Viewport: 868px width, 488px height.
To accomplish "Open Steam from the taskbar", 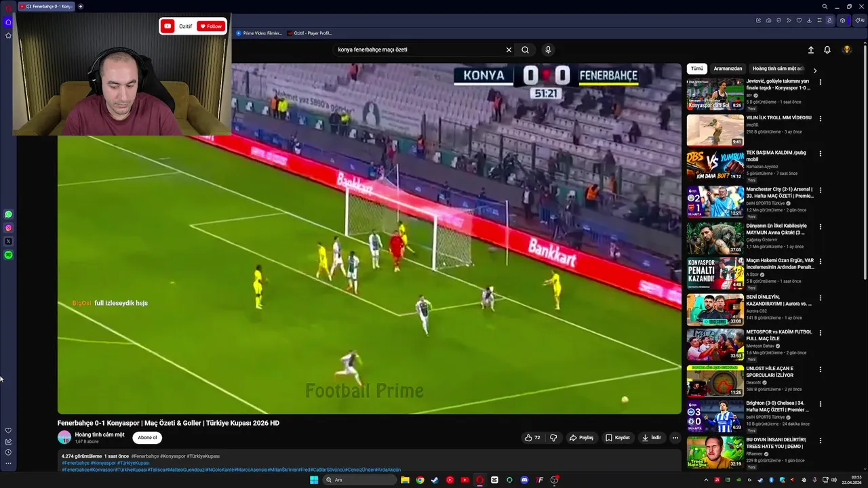I will click(x=435, y=480).
